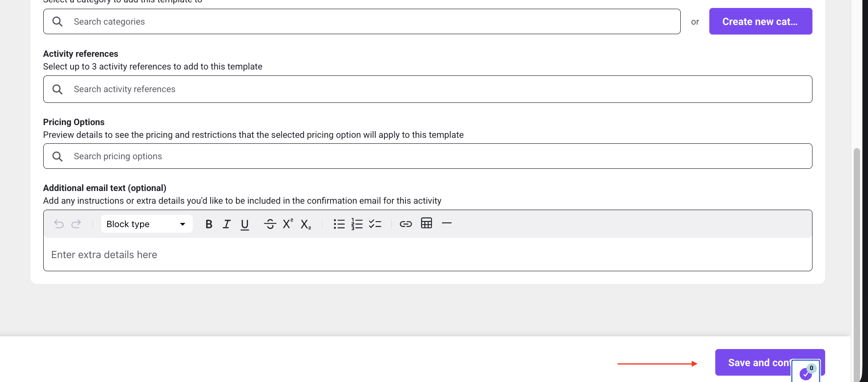
Task: Apply Subscript formatting
Action: point(305,224)
